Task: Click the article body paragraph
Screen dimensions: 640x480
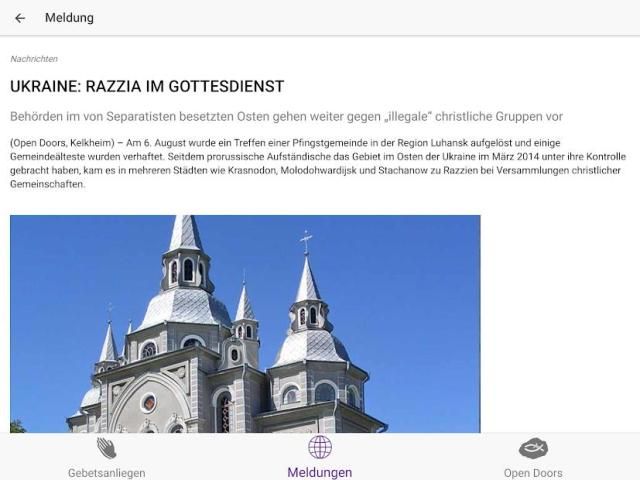Action: click(x=310, y=163)
